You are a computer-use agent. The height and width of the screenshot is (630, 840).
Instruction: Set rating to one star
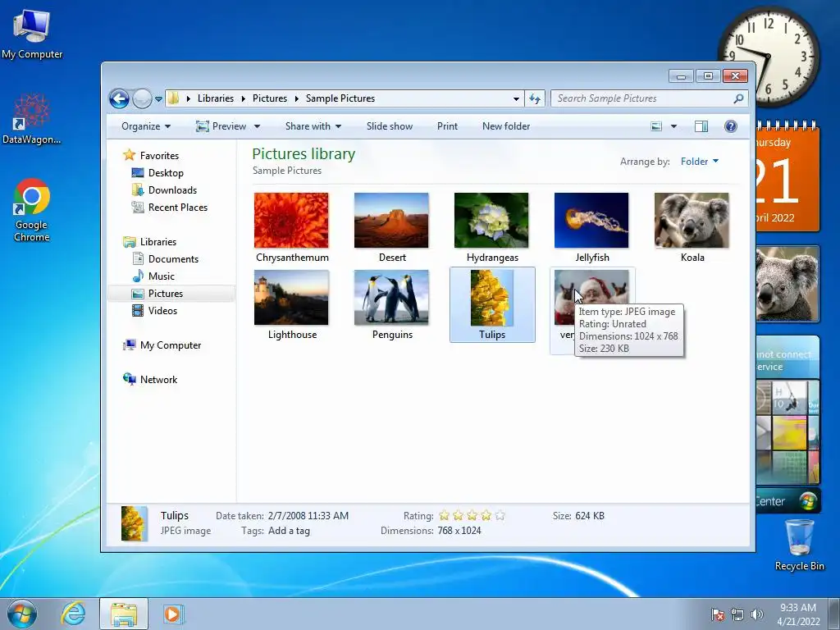(444, 516)
